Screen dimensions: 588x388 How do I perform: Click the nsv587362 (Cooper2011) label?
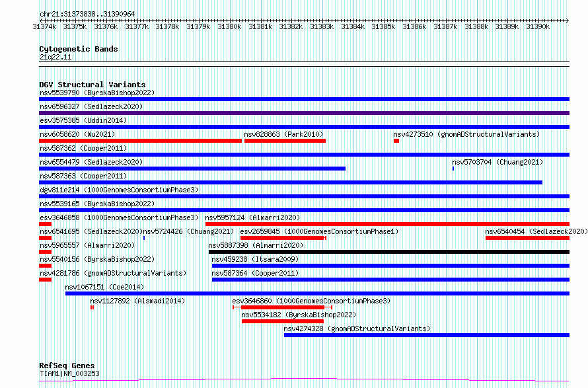pyautogui.click(x=83, y=148)
